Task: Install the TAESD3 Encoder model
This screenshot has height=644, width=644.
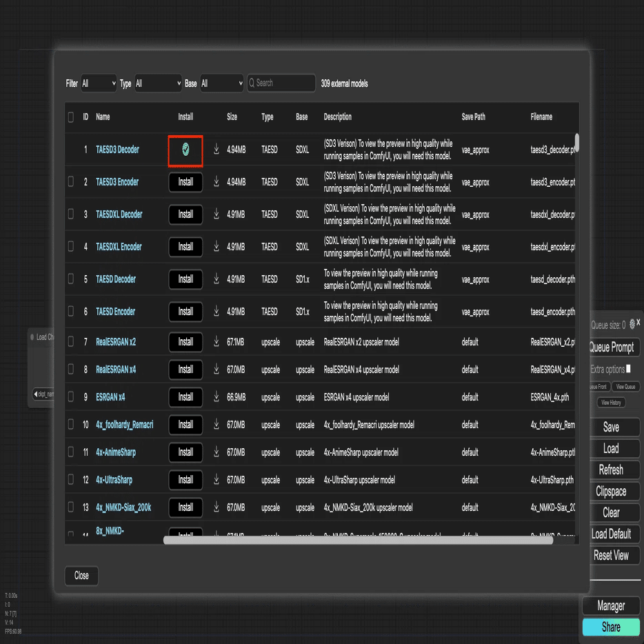Action: 185,182
